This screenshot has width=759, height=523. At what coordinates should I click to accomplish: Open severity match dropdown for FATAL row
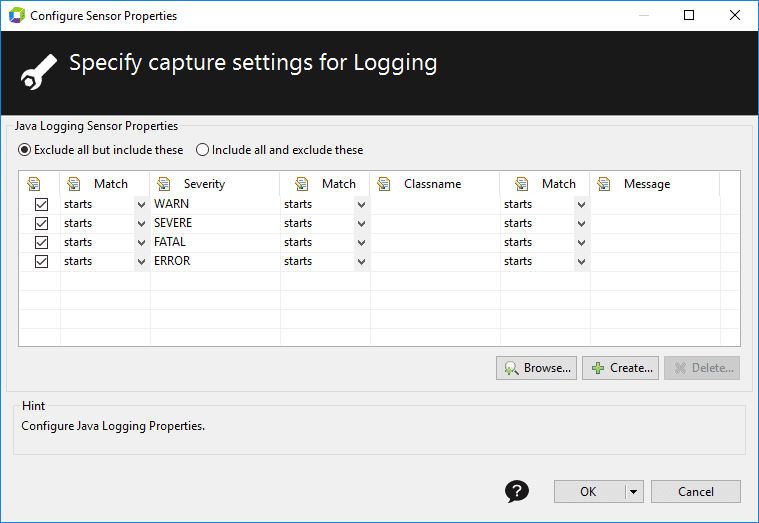click(141, 243)
